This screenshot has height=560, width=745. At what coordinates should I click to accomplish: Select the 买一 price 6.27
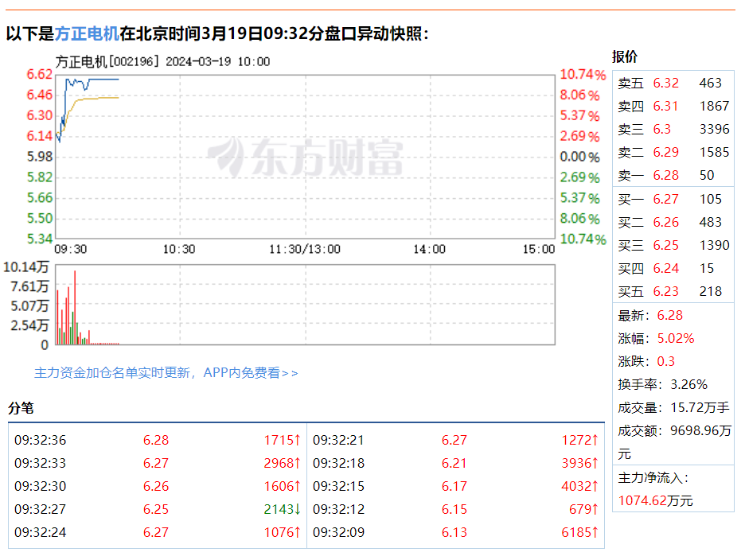click(665, 199)
